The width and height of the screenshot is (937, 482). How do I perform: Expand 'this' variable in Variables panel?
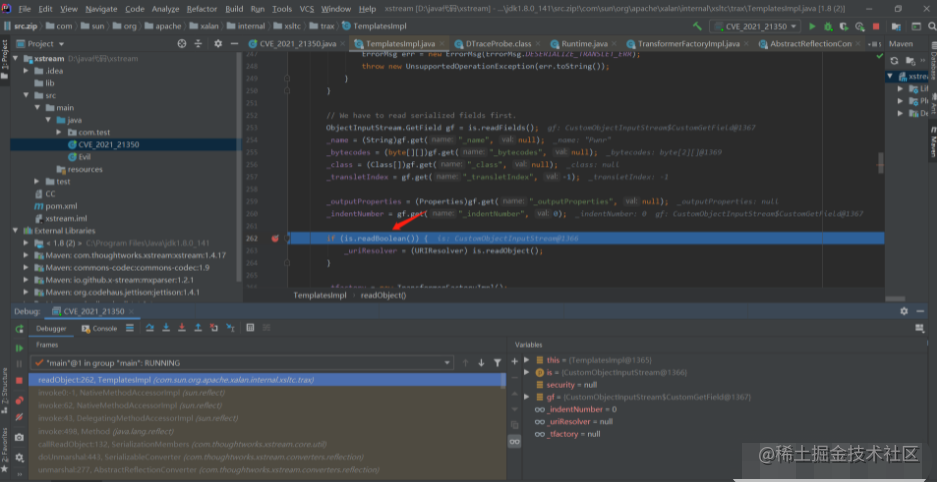click(526, 360)
